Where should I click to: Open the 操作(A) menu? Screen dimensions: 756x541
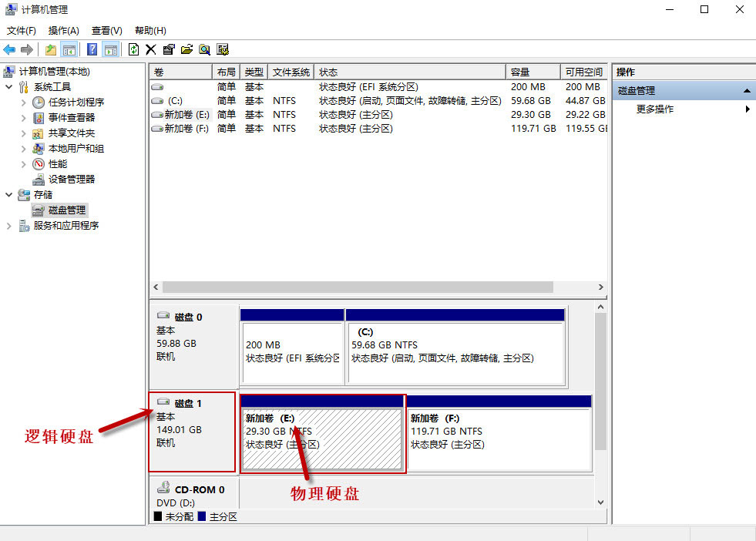click(x=63, y=31)
